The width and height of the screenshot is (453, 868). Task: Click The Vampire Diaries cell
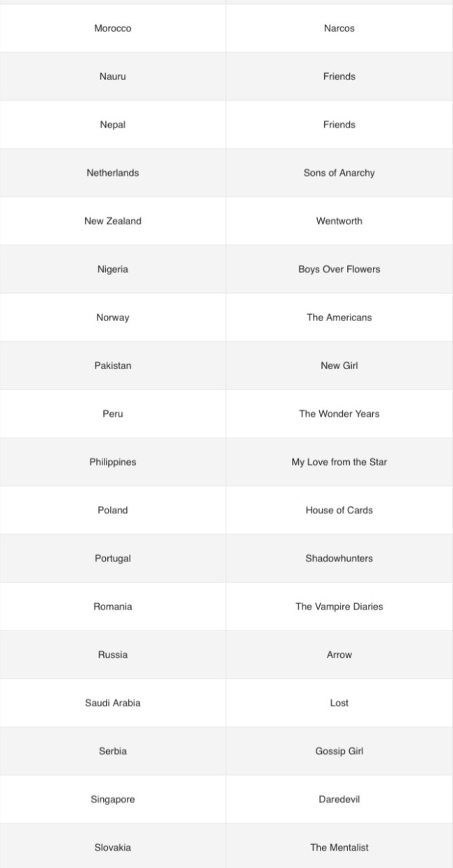(339, 607)
